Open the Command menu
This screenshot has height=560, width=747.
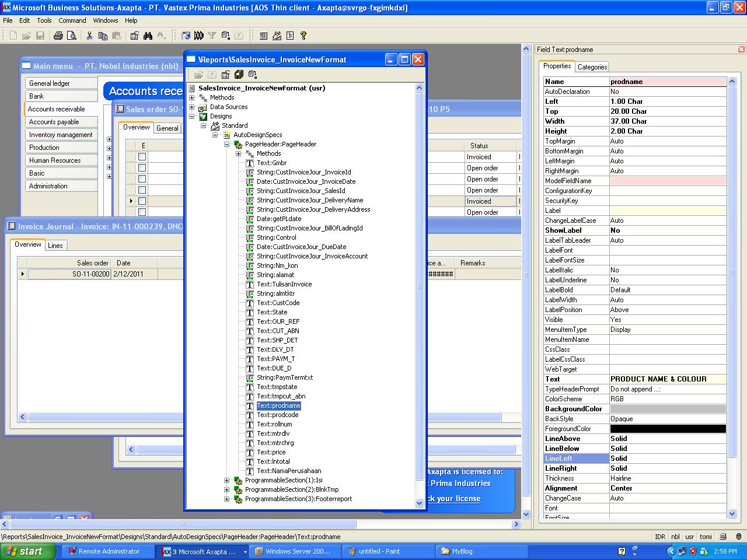pyautogui.click(x=72, y=20)
